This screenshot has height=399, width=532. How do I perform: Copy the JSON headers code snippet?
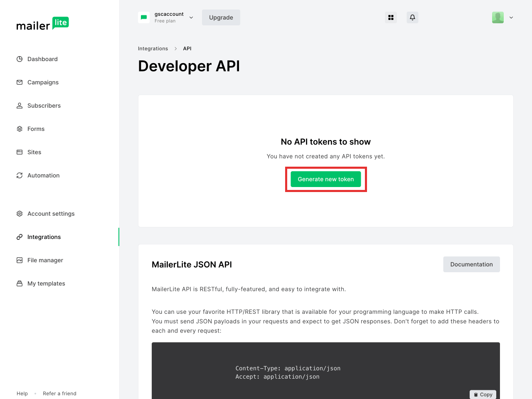tap(483, 394)
